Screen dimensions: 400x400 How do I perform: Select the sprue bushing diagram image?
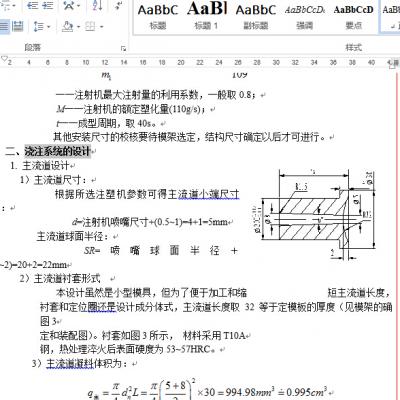pyautogui.click(x=315, y=214)
